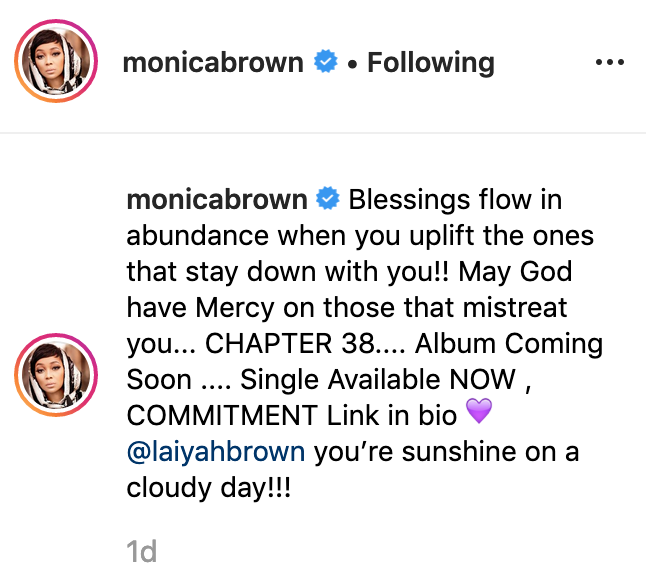Toggle the Following button
This screenshot has height=582, width=646.
pyautogui.click(x=430, y=63)
